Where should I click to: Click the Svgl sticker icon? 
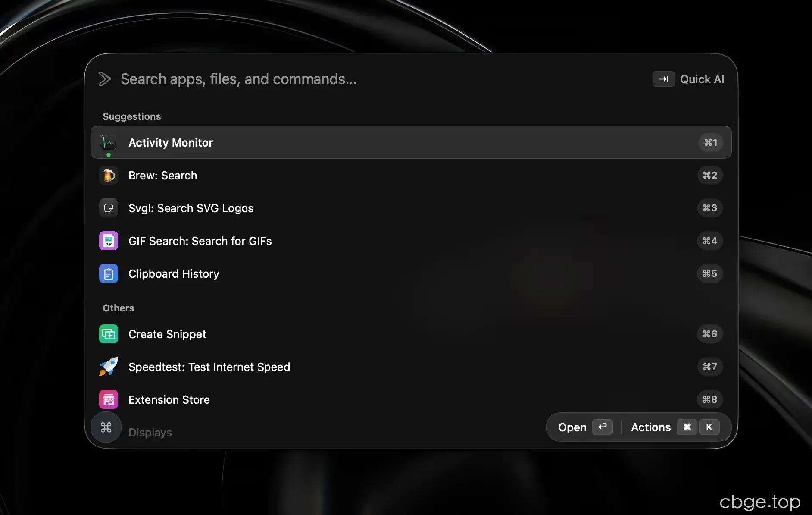click(x=109, y=208)
